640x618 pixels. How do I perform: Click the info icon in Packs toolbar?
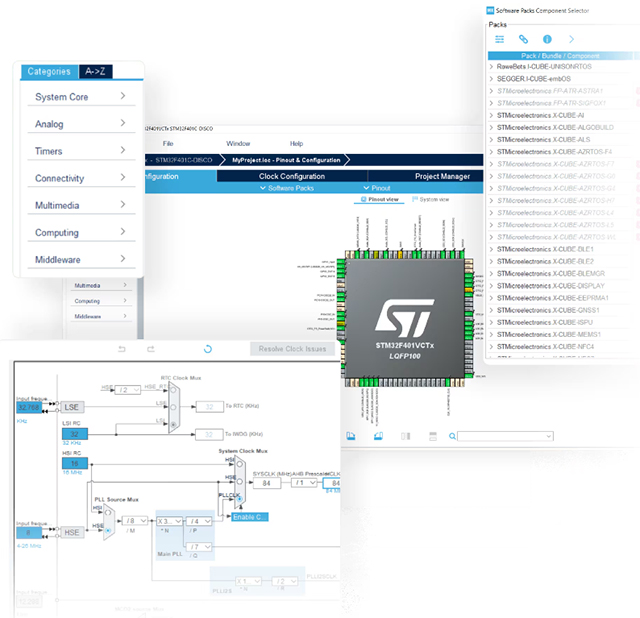tap(547, 39)
